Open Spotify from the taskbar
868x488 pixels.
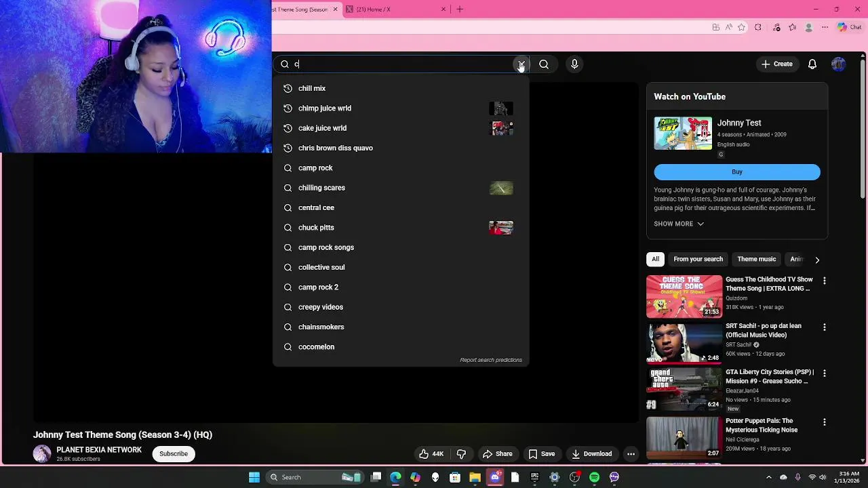coord(594,477)
